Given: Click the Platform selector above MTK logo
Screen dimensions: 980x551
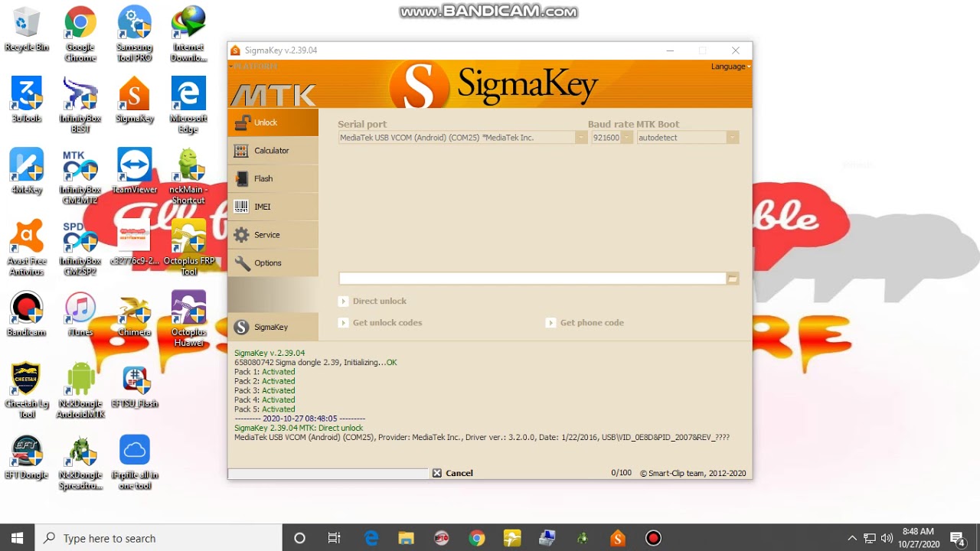Looking at the screenshot, I should (x=254, y=67).
